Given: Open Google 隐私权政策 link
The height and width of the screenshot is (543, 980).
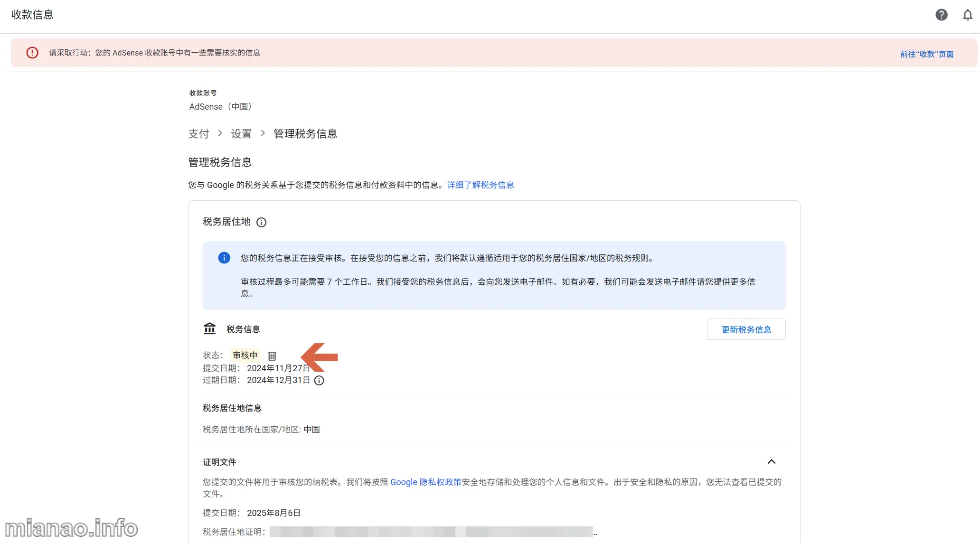Looking at the screenshot, I should point(425,482).
